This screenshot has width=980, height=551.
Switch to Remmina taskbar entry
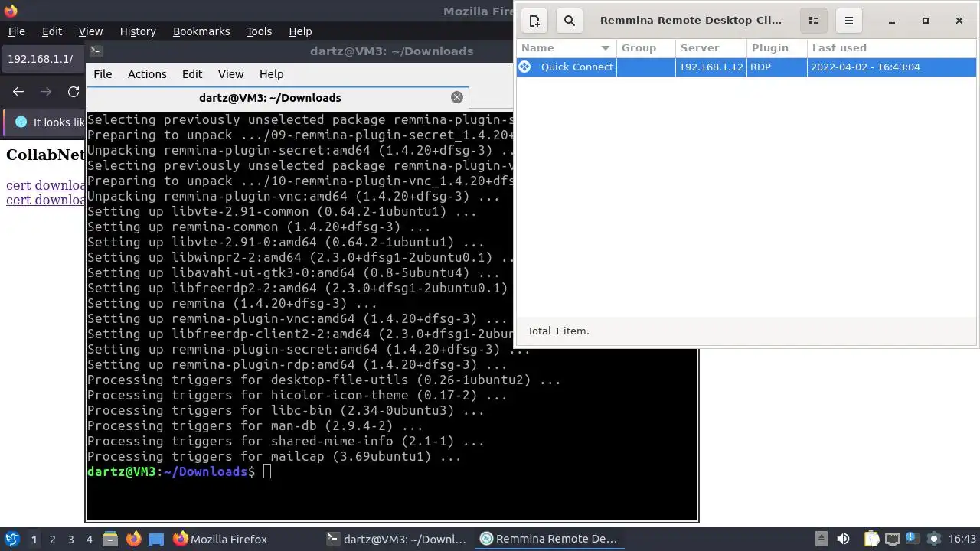(x=548, y=539)
